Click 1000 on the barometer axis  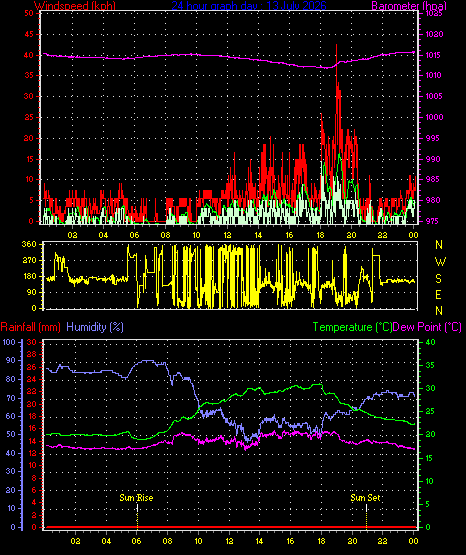coord(434,117)
